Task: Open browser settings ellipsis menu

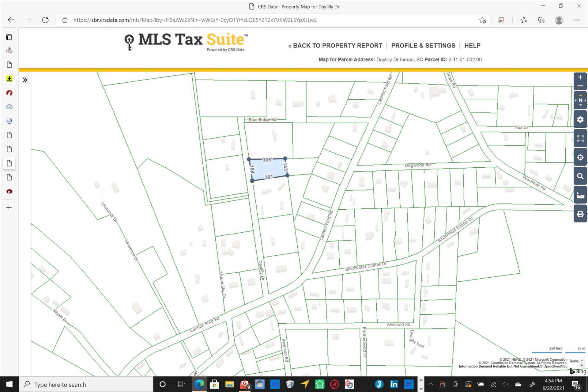Action: 577,20
